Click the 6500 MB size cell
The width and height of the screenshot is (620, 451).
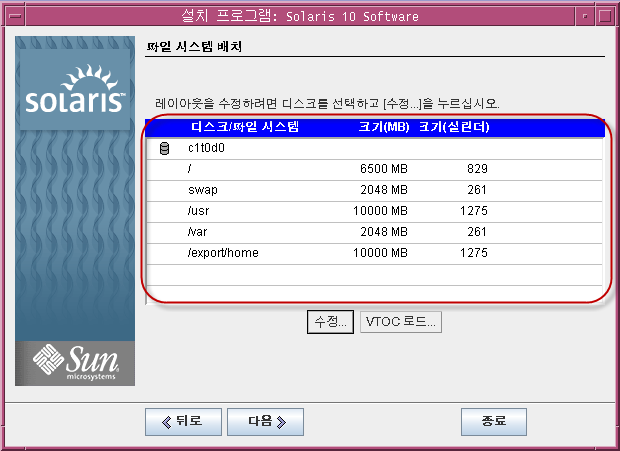click(x=384, y=169)
